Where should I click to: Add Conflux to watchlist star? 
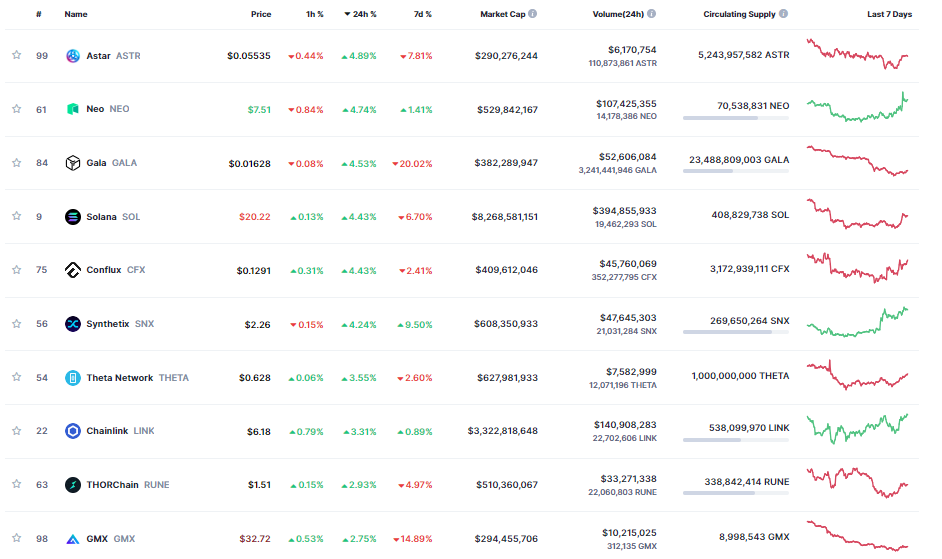17,270
